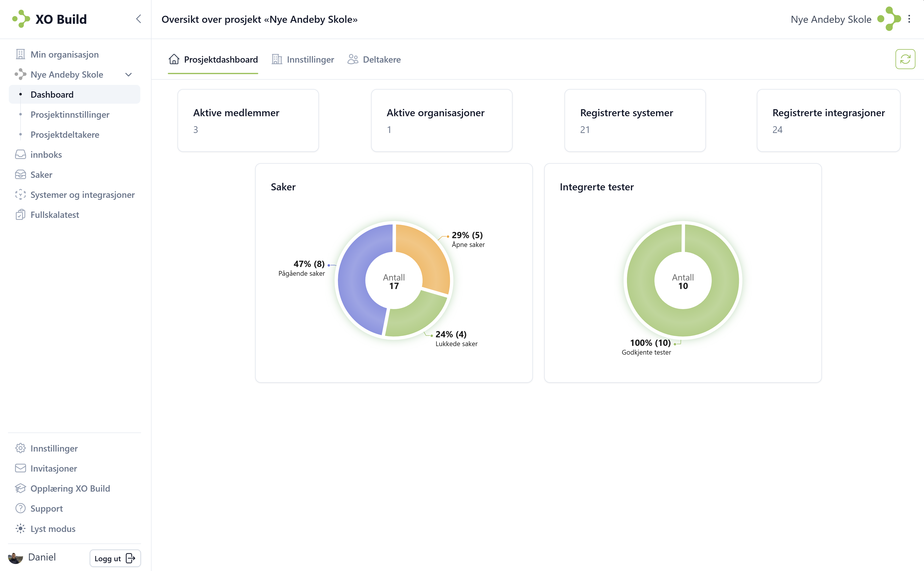Click Daniel's profile avatar
924x571 pixels.
(16, 557)
